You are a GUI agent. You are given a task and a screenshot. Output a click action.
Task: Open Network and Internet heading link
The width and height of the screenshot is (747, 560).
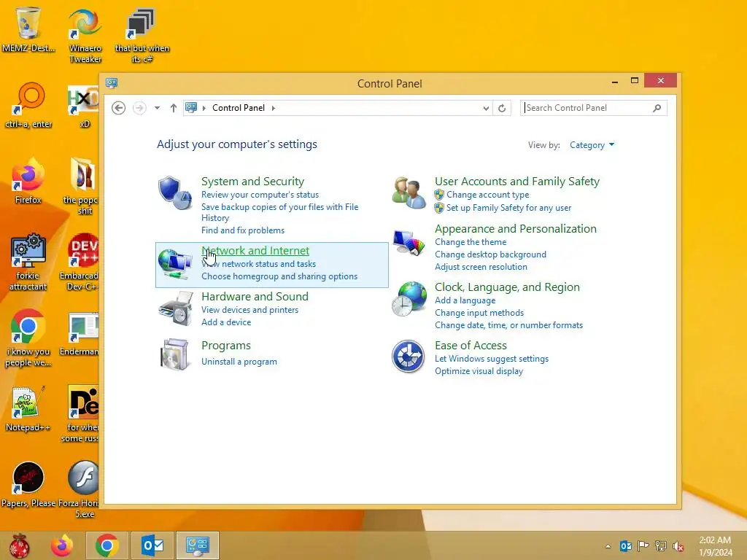255,251
